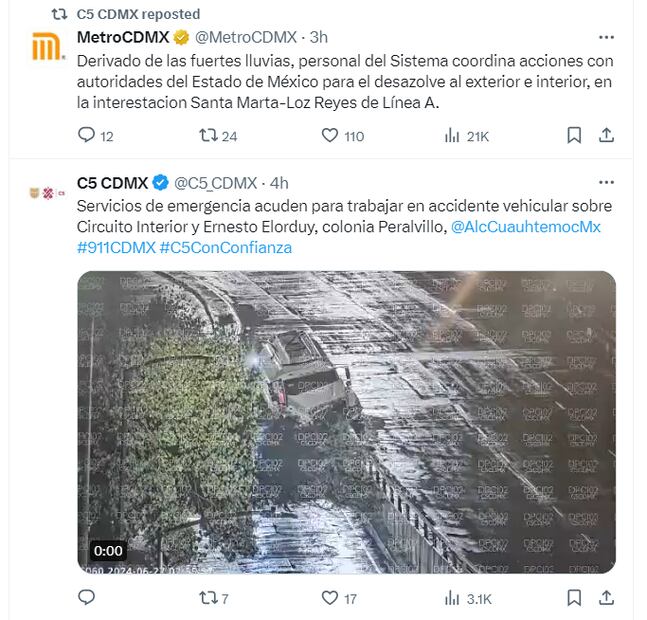Open the @C5_CDMX handle profile
647x620 pixels.
click(215, 183)
